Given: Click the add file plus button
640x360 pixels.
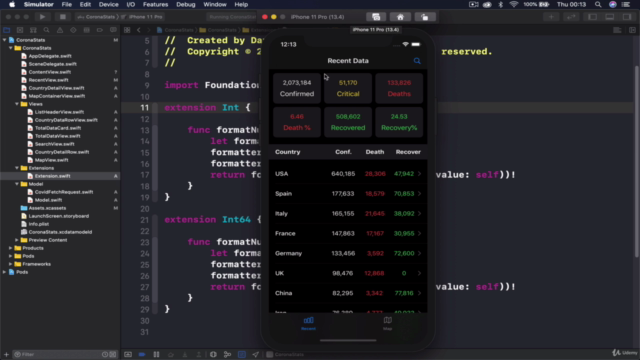Looking at the screenshot, I should [x=6, y=354].
